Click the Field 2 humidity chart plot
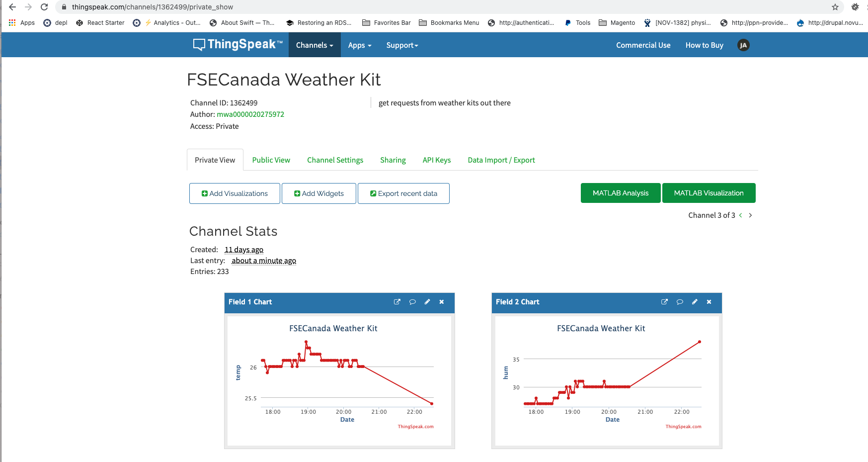 click(613, 372)
